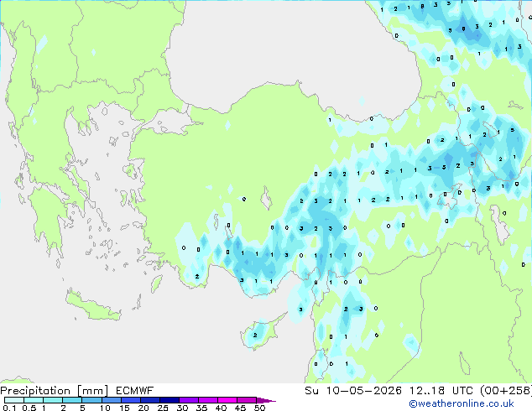Click the 'Precipitation [mm]' title text
This screenshot has height=411, width=532.
point(55,391)
